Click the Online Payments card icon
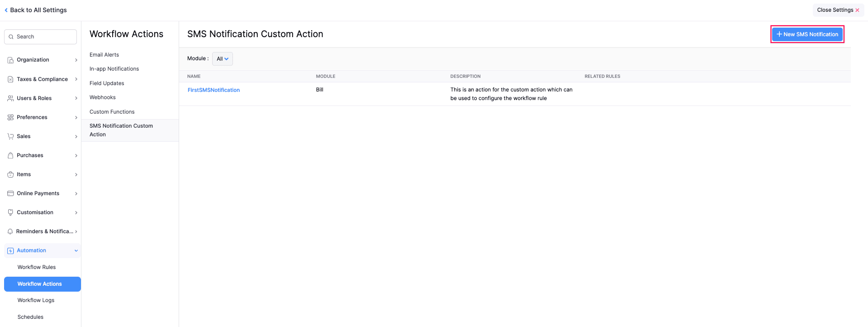868x327 pixels. coord(10,193)
